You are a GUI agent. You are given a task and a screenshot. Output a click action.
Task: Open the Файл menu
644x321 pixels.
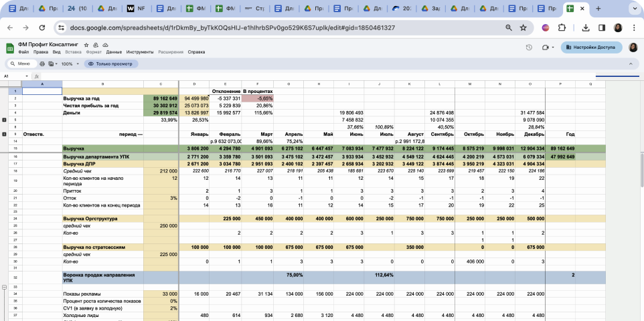click(x=23, y=52)
